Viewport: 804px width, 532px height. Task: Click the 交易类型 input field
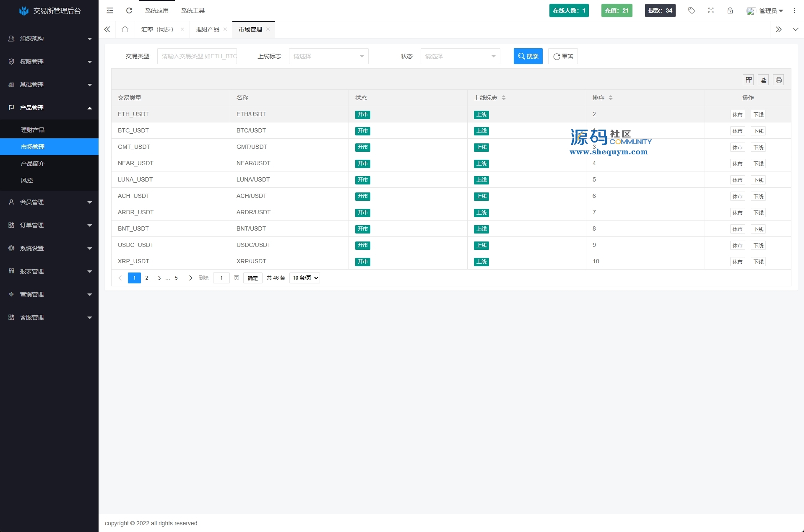[x=197, y=56]
